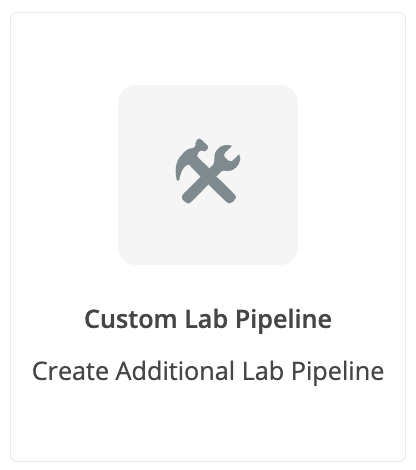
Task: Choose the Custom Lab Pipeline option tile
Action: tap(208, 237)
